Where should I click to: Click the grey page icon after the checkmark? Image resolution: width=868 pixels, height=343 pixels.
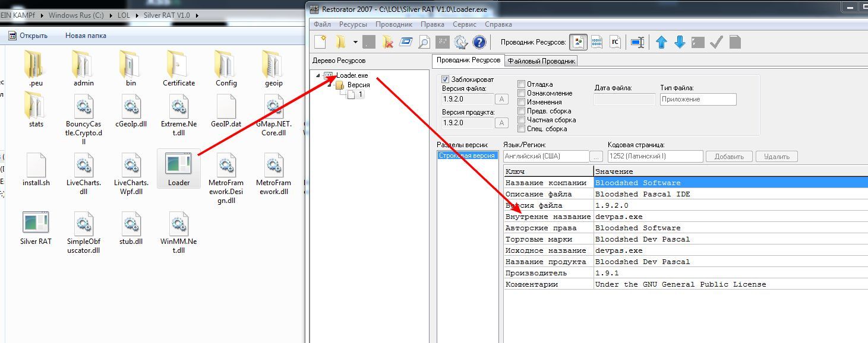[735, 42]
